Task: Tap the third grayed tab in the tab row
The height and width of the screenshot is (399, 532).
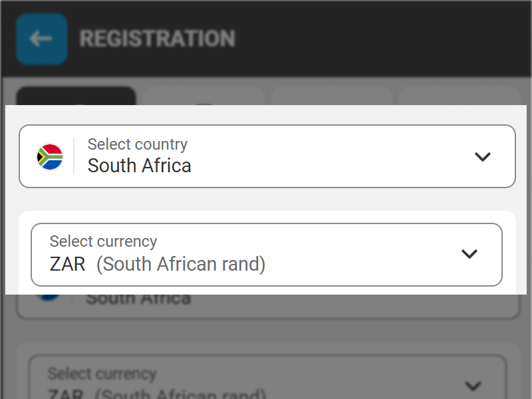Action: coord(331,96)
